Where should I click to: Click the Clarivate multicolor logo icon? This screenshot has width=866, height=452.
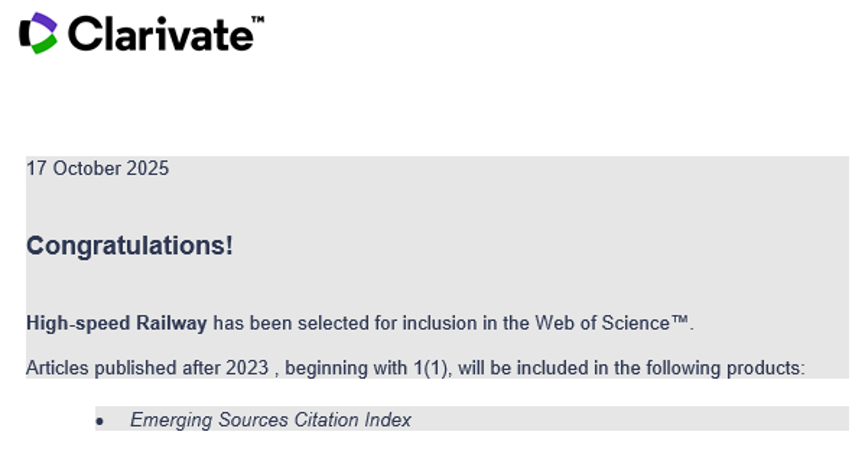coord(38,33)
